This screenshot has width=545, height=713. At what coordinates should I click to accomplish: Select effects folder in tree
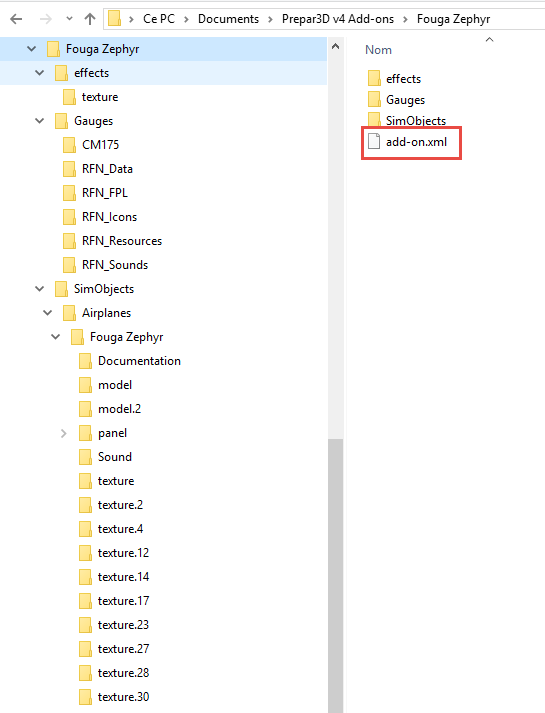click(x=91, y=73)
